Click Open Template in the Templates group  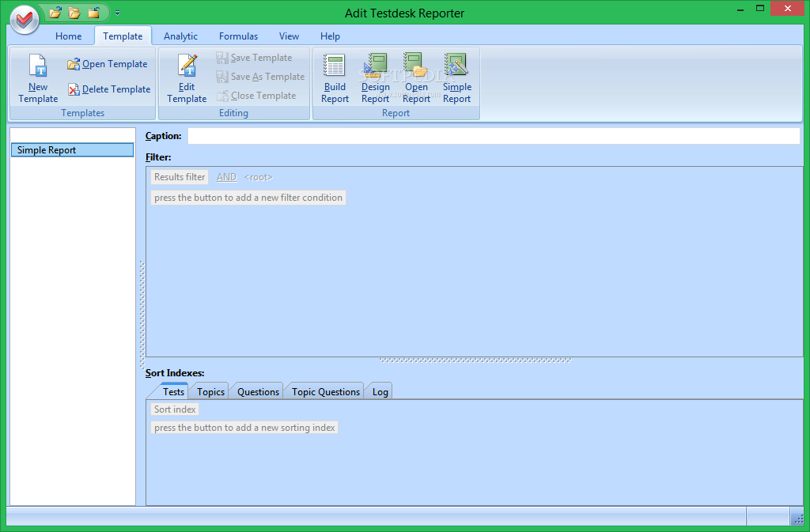pos(108,64)
